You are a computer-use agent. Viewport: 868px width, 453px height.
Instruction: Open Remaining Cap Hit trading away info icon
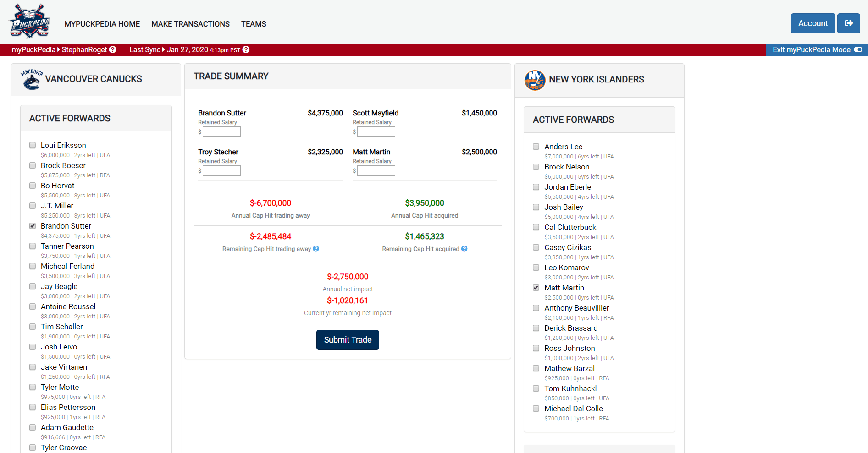[316, 249]
